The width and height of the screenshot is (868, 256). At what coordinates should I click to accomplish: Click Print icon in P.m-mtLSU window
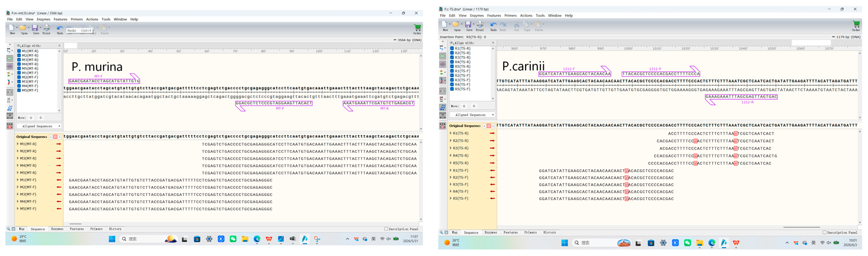[47, 28]
